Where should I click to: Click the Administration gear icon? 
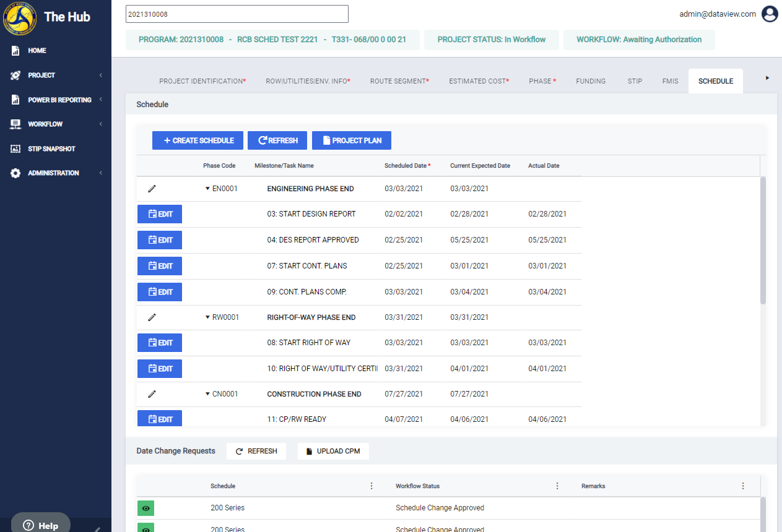click(x=15, y=173)
